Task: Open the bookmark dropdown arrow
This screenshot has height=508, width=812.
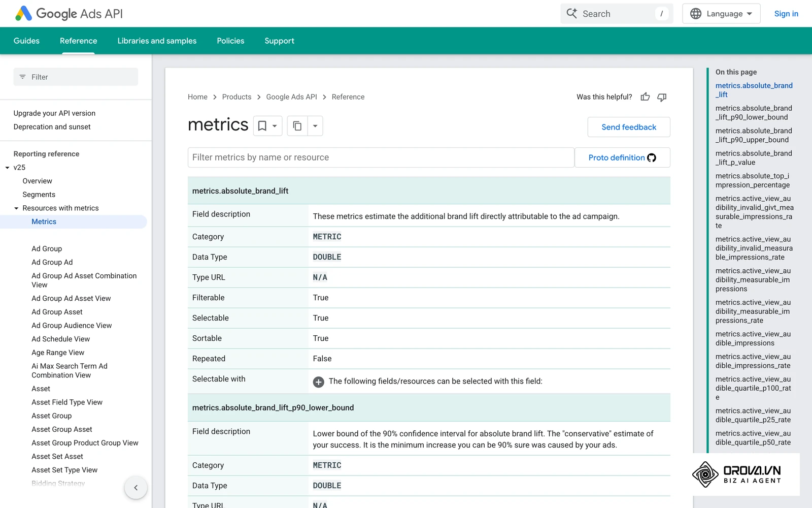Action: coord(275,126)
